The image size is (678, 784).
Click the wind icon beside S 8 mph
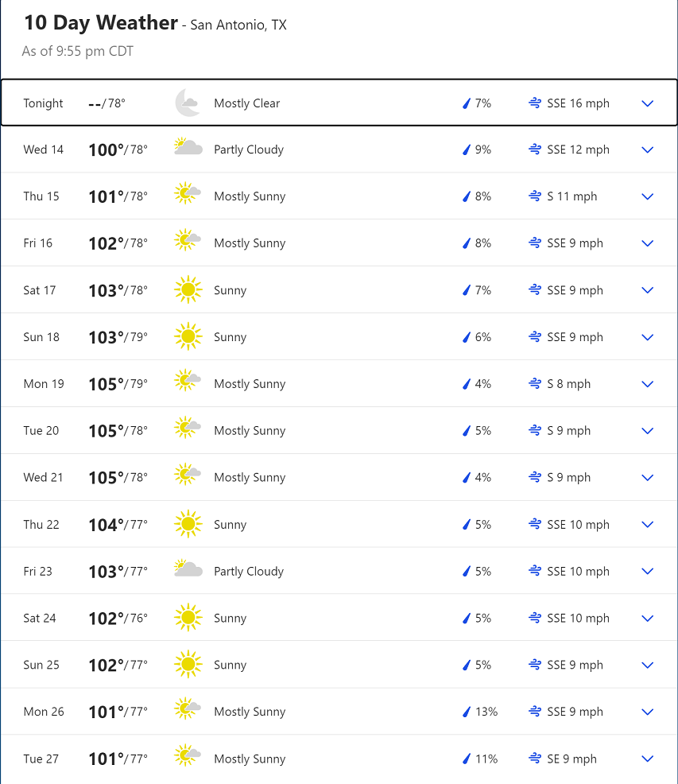point(535,383)
